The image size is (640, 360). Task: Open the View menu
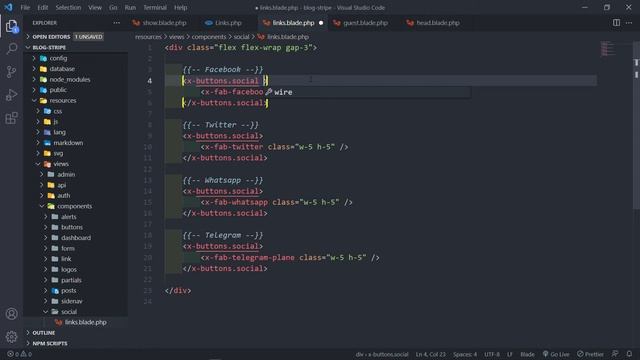click(95, 7)
